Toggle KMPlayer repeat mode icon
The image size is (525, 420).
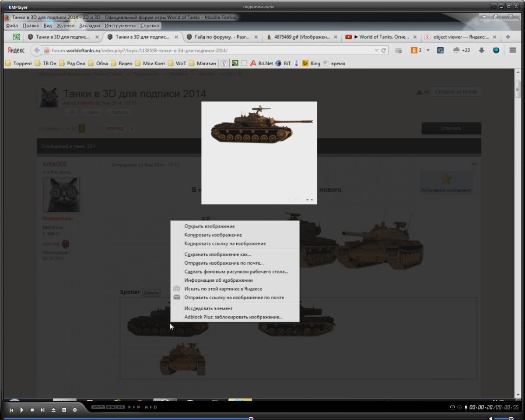coord(453,407)
